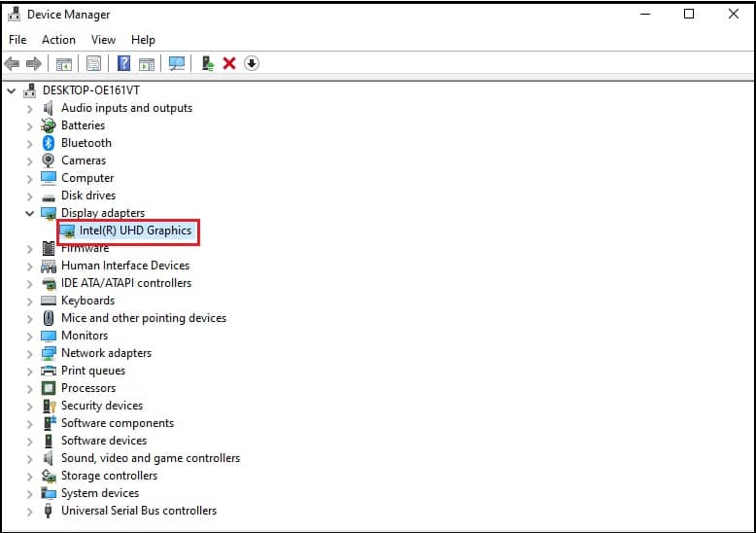Image resolution: width=756 pixels, height=533 pixels.
Task: Click Show/Hide Console Tree toolbar icon
Action: click(x=63, y=63)
